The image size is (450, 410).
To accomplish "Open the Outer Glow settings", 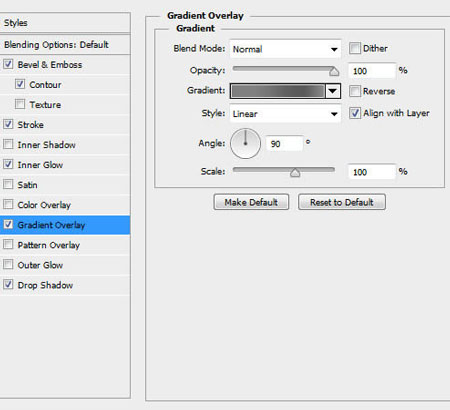I will click(65, 265).
